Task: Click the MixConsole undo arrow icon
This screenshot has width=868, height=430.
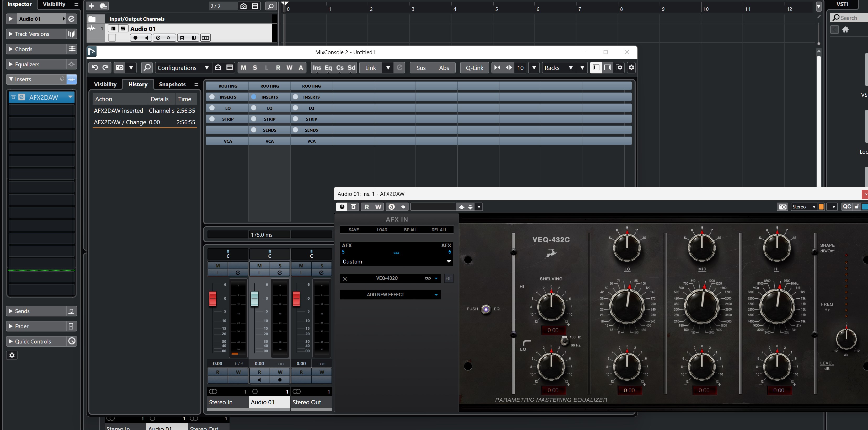Action: pos(95,68)
